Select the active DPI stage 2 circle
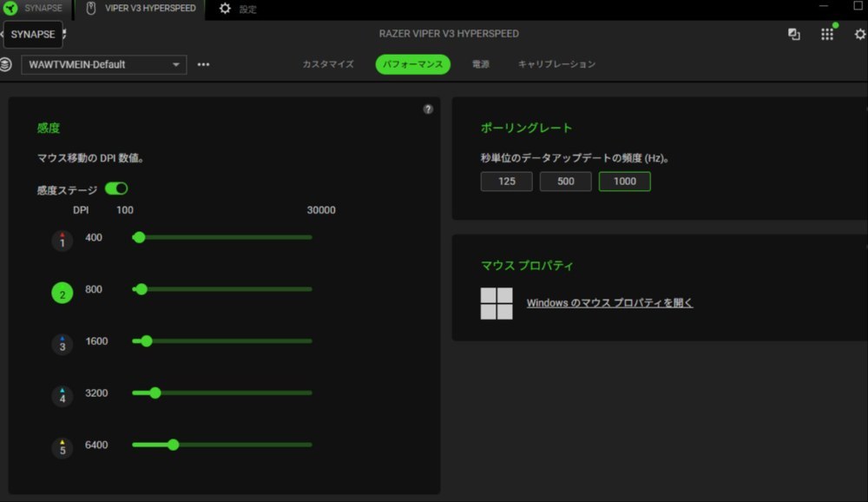 [62, 293]
